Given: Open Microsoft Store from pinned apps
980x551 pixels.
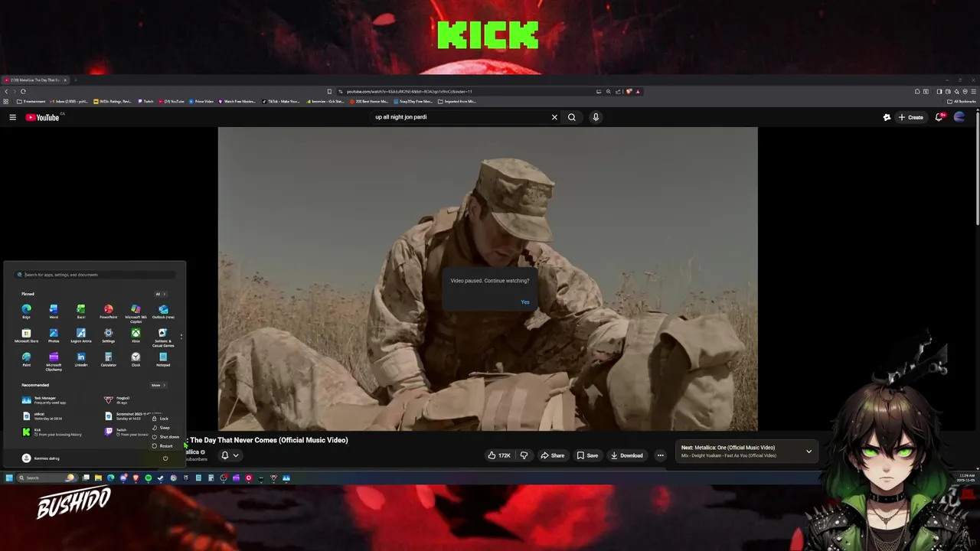Looking at the screenshot, I should click(x=26, y=335).
